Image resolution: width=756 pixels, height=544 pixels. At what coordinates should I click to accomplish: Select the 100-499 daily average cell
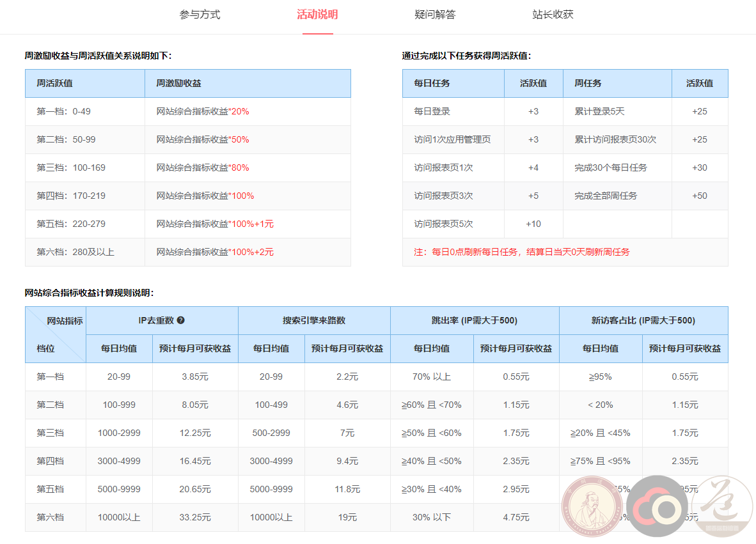click(271, 405)
